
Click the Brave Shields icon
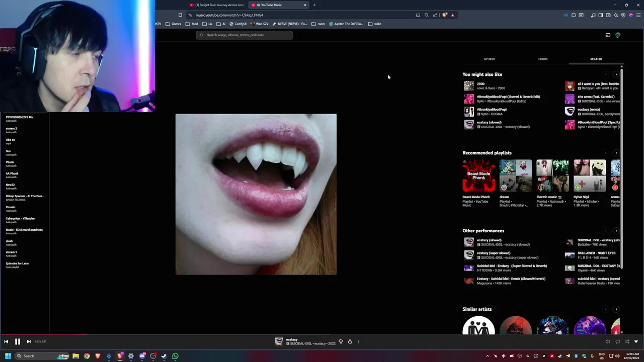pyautogui.click(x=444, y=15)
